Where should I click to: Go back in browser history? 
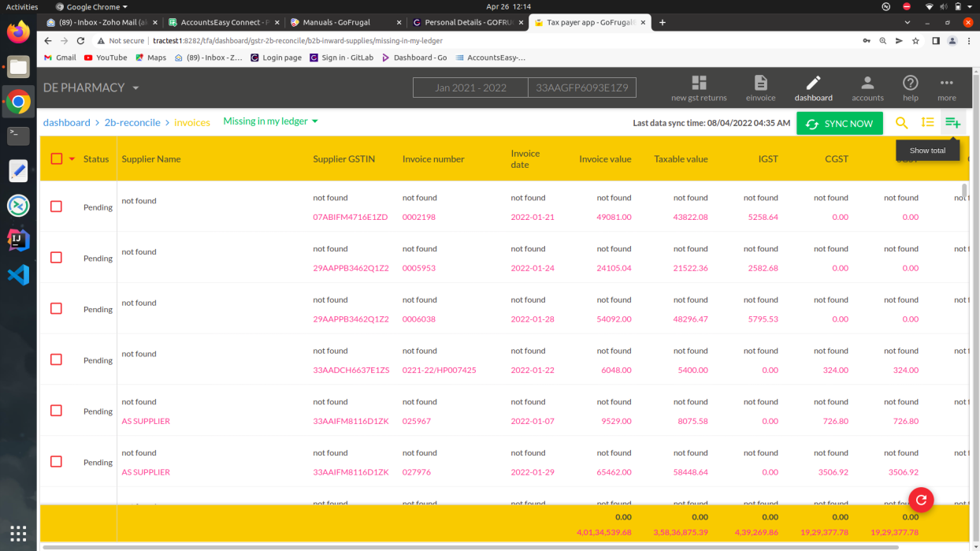47,41
